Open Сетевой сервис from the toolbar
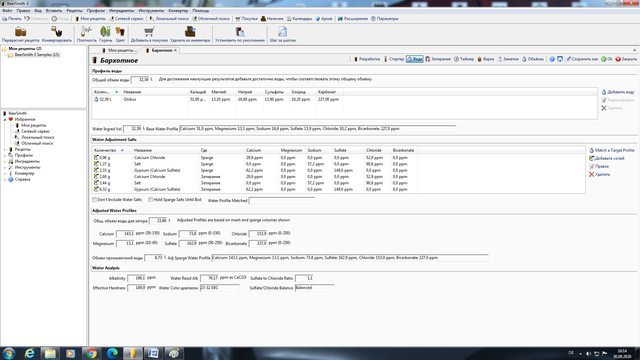This screenshot has width=640, height=360. pos(126,19)
